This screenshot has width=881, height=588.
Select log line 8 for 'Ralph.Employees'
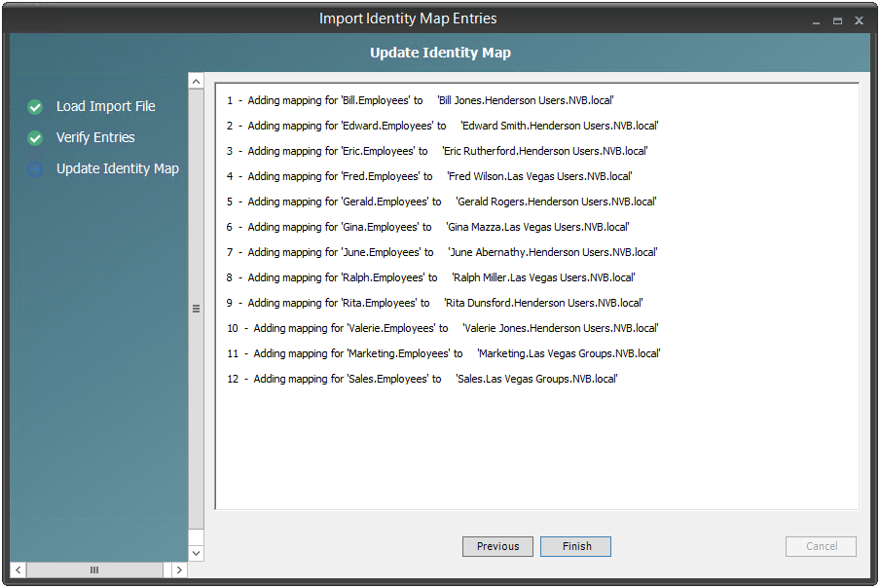point(431,277)
